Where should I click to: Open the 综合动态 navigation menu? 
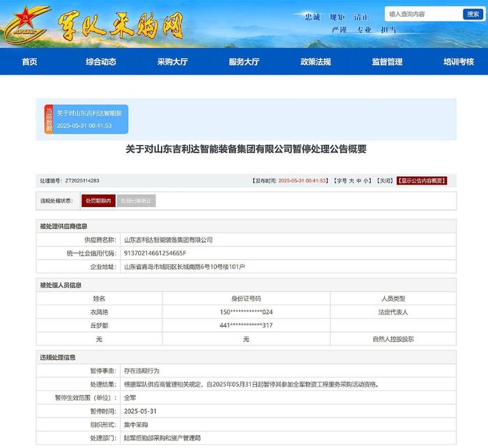[x=101, y=61]
